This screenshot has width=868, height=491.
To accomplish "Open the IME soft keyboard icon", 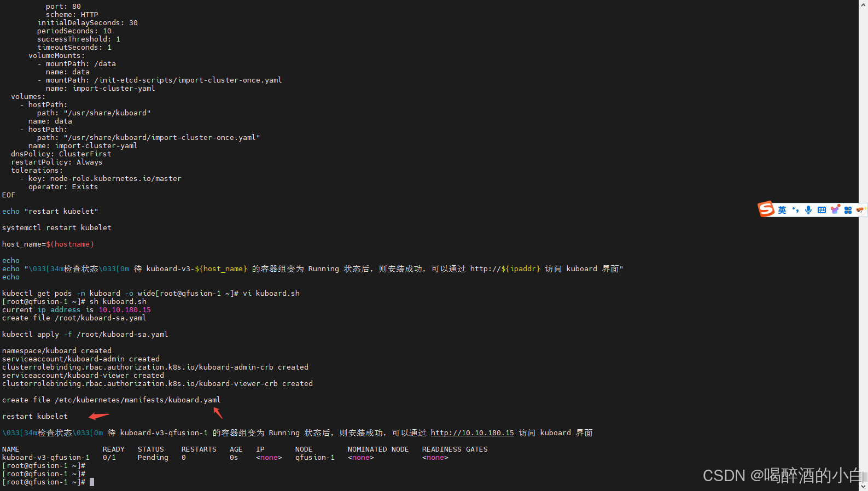I will pyautogui.click(x=822, y=210).
